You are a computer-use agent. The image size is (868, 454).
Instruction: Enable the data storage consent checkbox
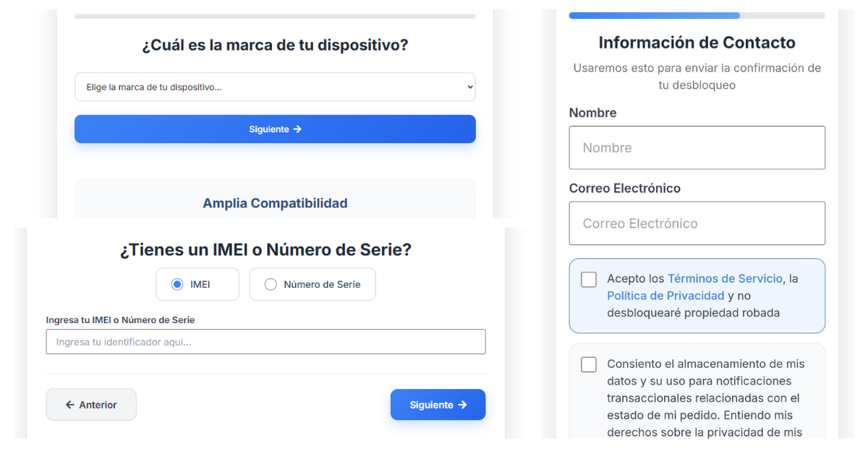[x=589, y=364]
